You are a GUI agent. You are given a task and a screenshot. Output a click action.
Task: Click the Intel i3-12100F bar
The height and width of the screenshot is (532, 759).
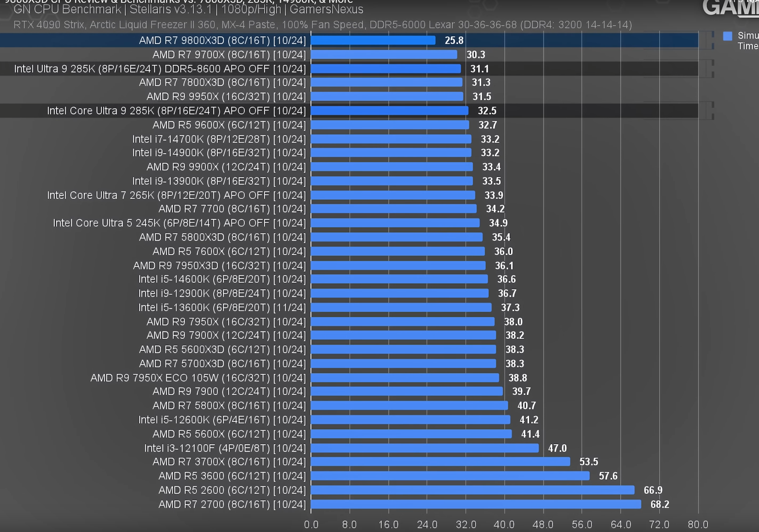(x=425, y=448)
